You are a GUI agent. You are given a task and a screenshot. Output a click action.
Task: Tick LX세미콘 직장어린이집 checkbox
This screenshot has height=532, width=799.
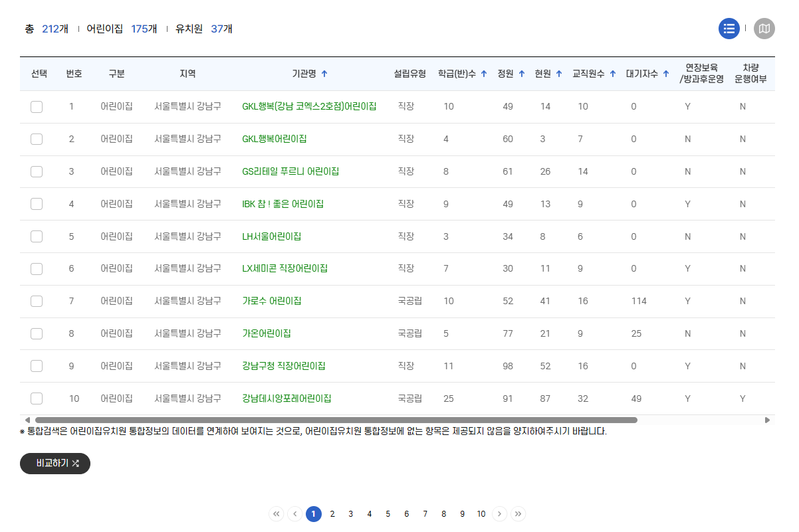tap(37, 268)
